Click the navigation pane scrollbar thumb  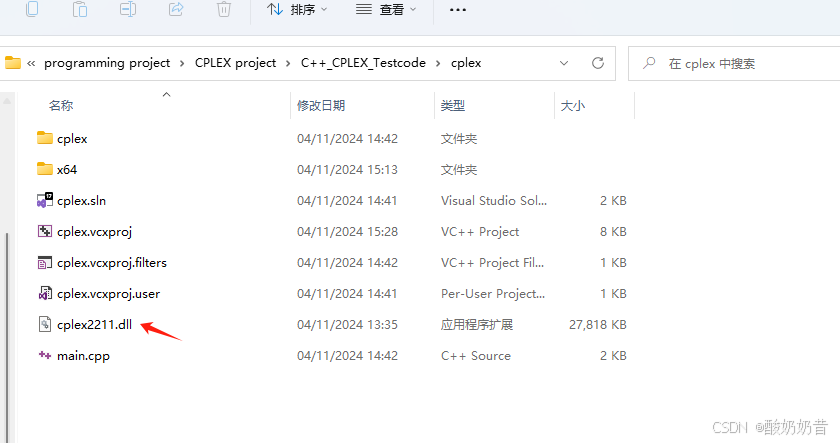7,337
